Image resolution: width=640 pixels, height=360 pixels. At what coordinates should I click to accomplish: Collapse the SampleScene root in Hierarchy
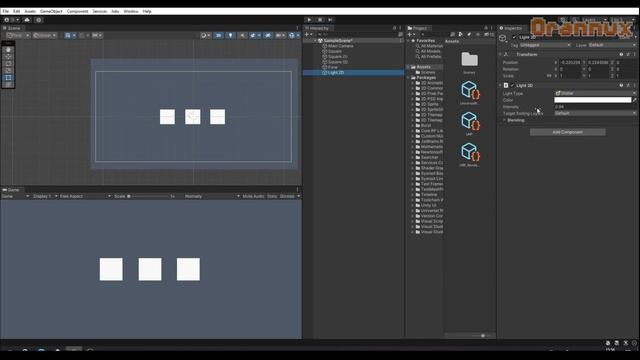coord(316,41)
